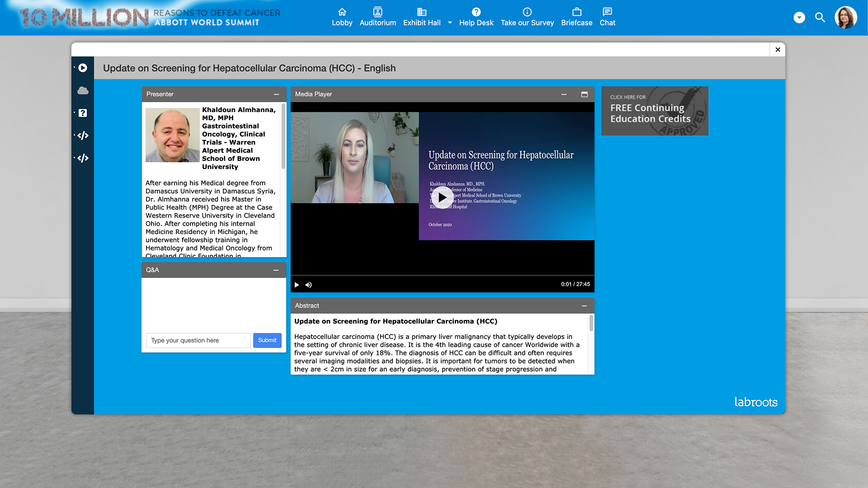Maximize the Media Player panel
Screen dimensions: 868x488
[584, 94]
